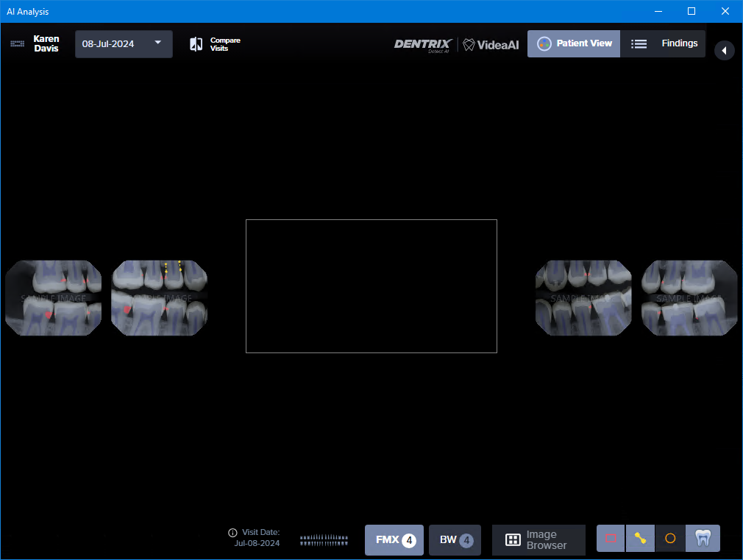
Task: Click the Visit Date info icon
Action: (x=232, y=533)
